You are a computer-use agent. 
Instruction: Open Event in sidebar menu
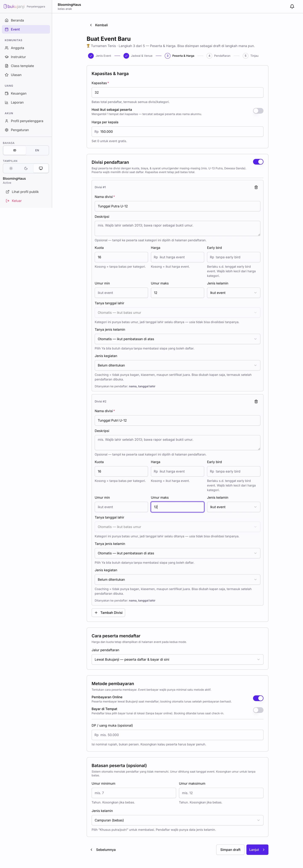[26, 29]
